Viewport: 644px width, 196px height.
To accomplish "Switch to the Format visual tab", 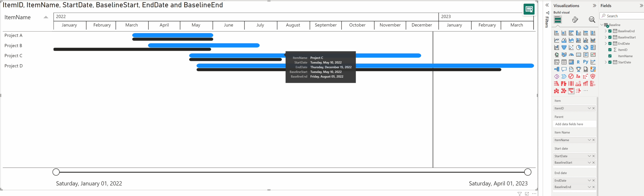I will [575, 20].
